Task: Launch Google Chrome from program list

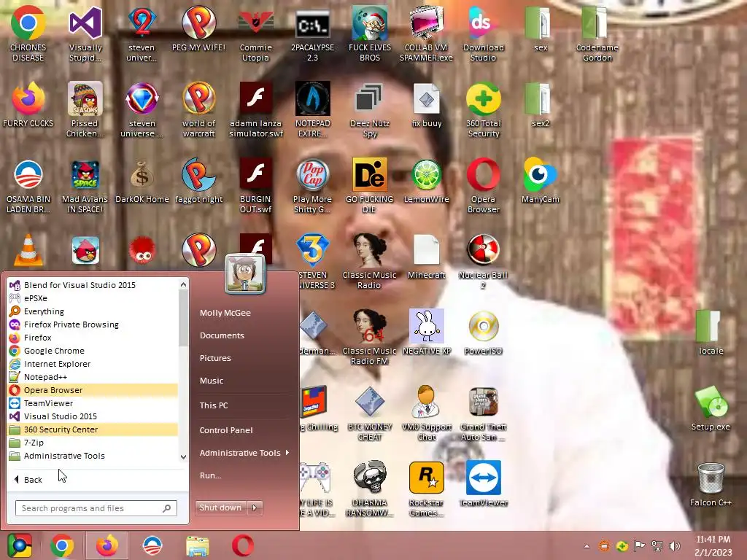Action: 93,351
